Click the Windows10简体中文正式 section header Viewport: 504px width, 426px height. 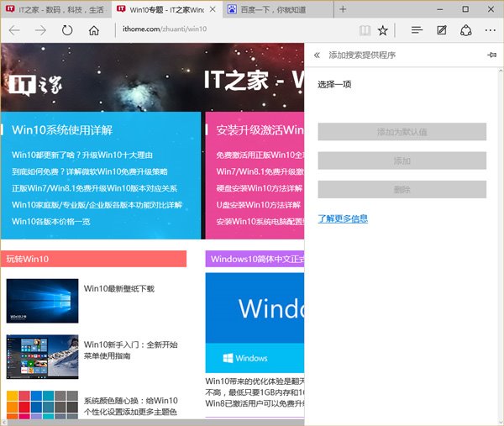click(255, 259)
